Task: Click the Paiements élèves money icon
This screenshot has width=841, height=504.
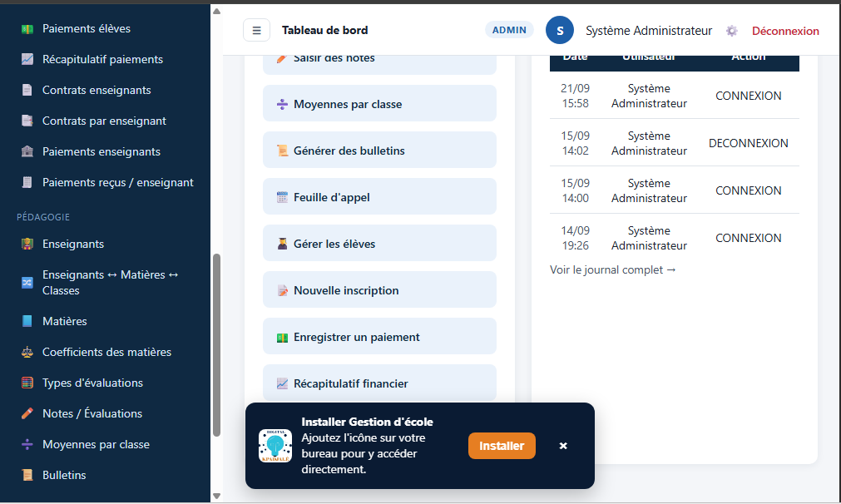Action: pyautogui.click(x=27, y=29)
